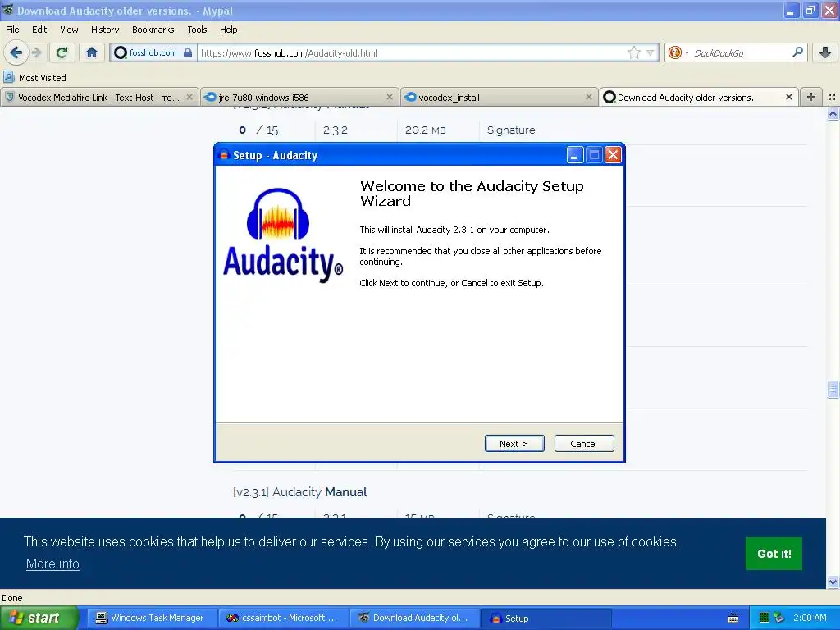Close the Setup - Audacity dialog
This screenshot has height=630, width=840.
click(613, 155)
